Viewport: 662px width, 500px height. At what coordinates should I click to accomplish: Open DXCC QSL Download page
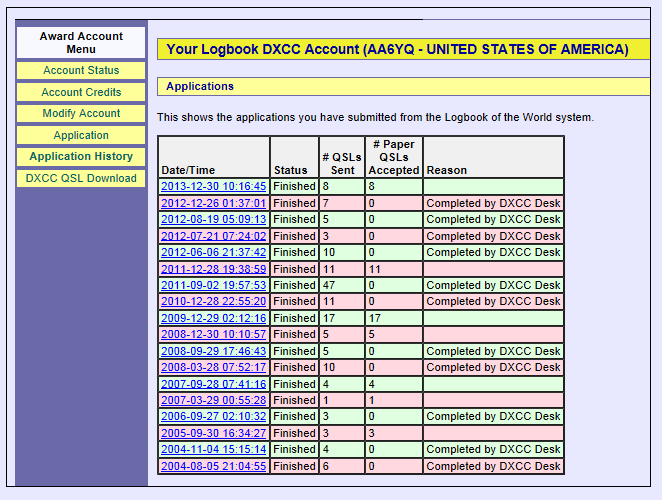coord(81,178)
